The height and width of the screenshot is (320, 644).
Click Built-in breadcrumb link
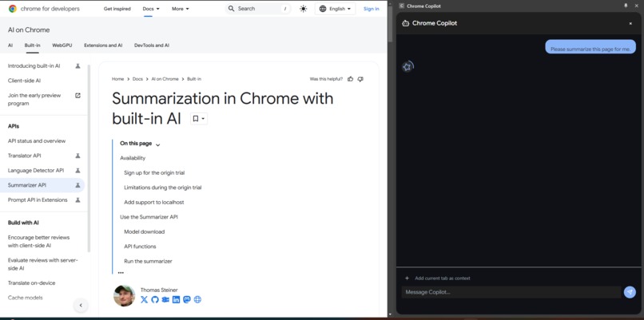pyautogui.click(x=194, y=79)
